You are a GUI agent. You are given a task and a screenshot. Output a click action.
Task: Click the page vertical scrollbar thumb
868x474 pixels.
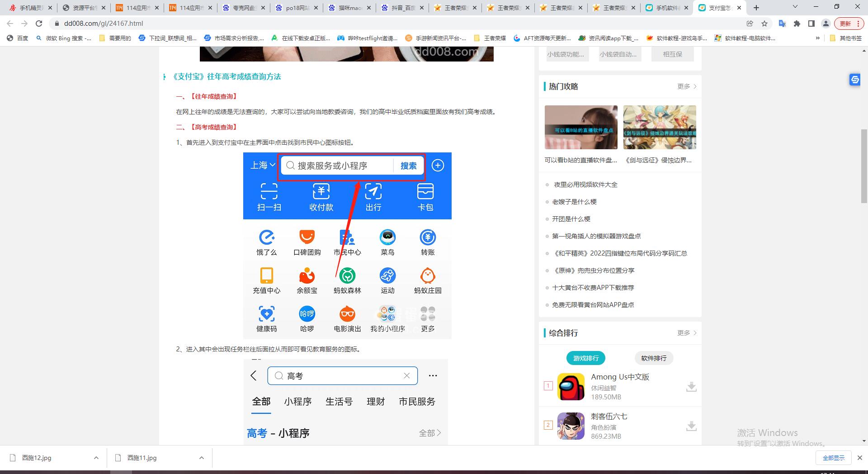(x=864, y=166)
